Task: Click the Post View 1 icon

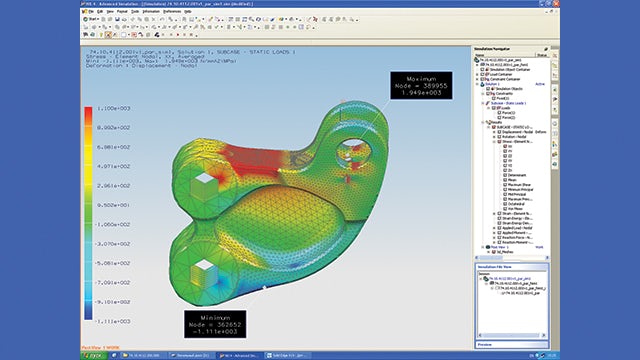Action: [x=488, y=247]
